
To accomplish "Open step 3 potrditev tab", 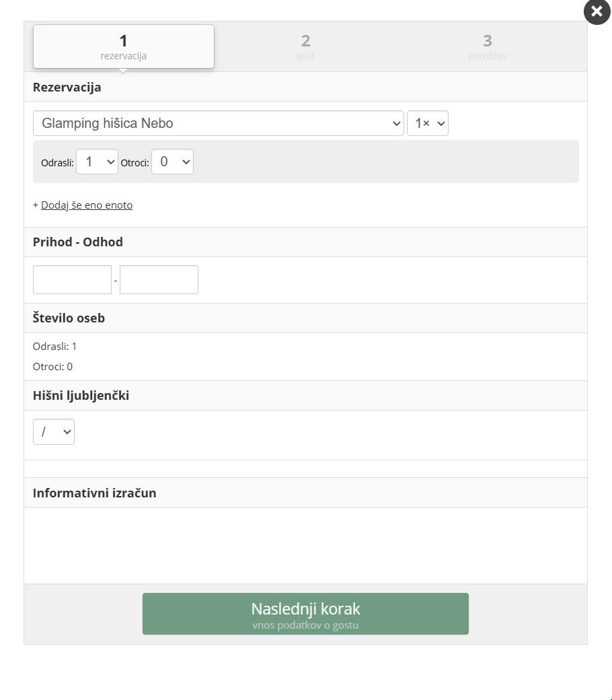I will click(488, 46).
